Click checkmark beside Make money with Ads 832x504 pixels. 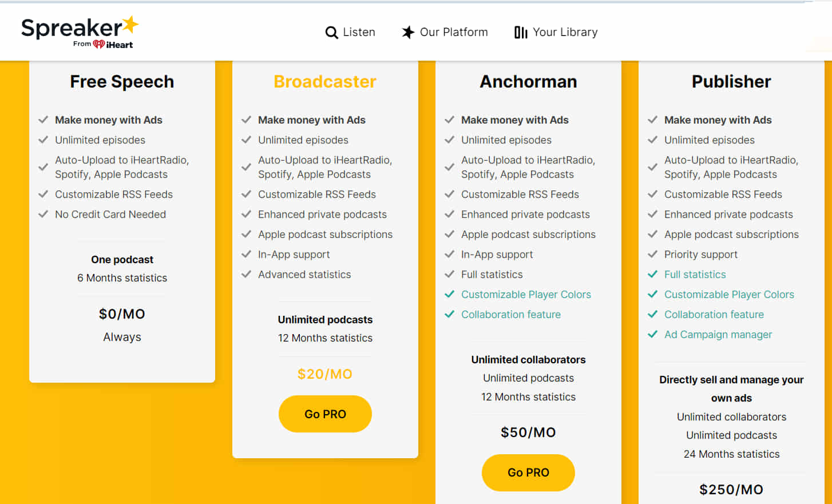[x=43, y=120]
